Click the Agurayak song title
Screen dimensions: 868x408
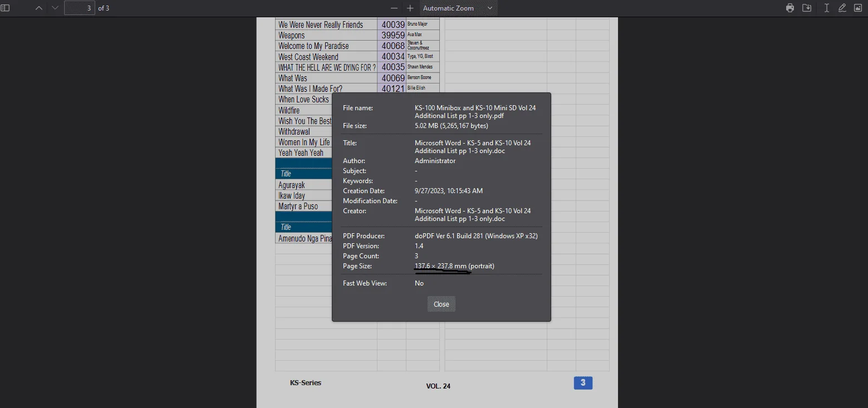pos(292,185)
